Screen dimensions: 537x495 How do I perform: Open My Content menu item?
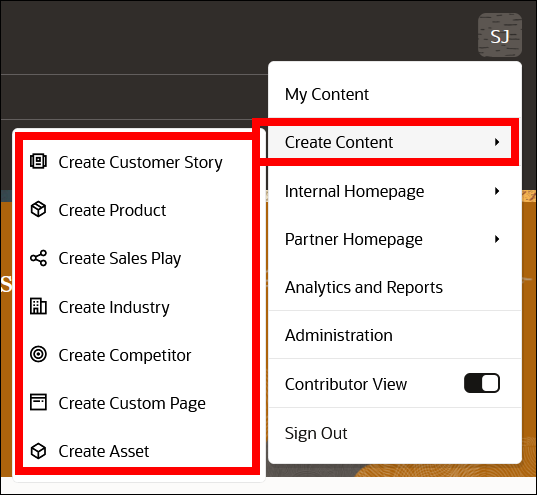click(395, 94)
